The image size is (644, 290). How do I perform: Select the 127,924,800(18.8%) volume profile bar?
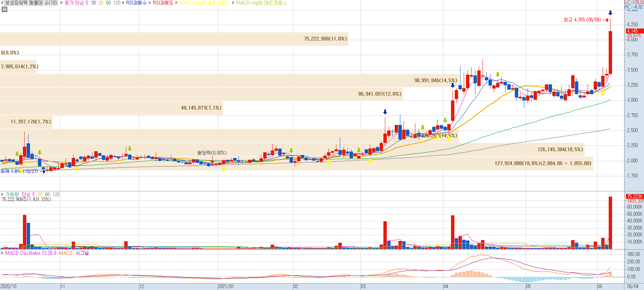pyautogui.click(x=297, y=164)
